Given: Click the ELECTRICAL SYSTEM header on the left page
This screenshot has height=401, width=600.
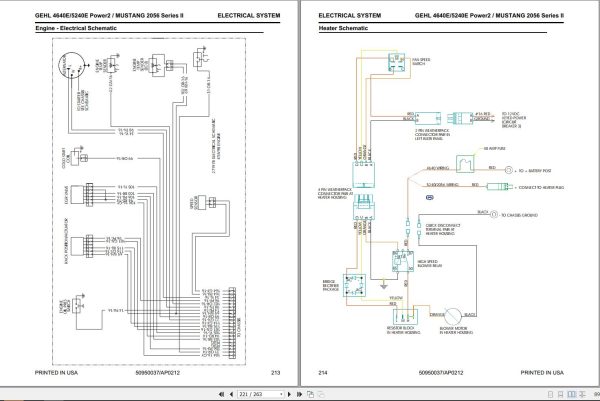Looking at the screenshot, I should click(x=249, y=15).
